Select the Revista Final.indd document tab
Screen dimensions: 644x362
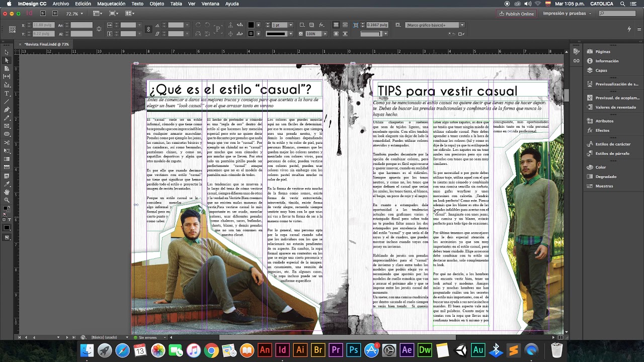point(46,44)
